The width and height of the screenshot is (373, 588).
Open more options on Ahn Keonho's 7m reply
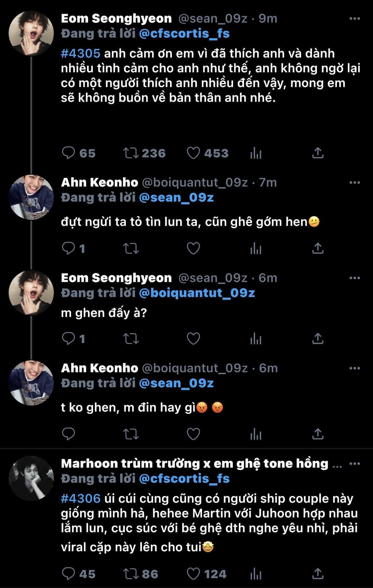[354, 183]
